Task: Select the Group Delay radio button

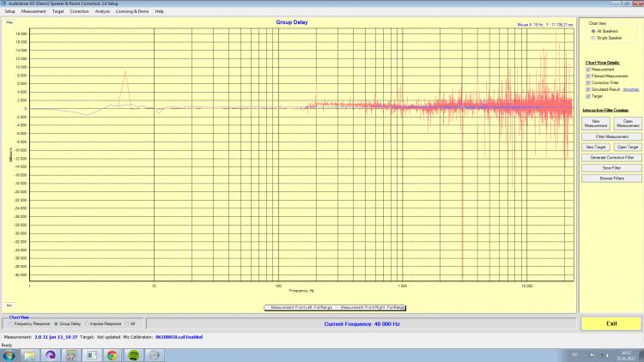Action: [57, 324]
